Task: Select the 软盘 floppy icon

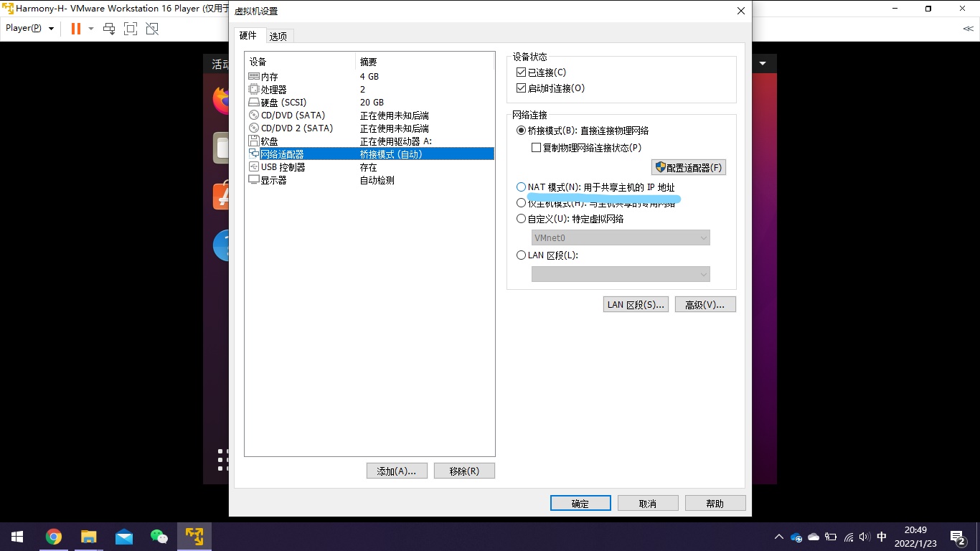Action: click(x=254, y=141)
